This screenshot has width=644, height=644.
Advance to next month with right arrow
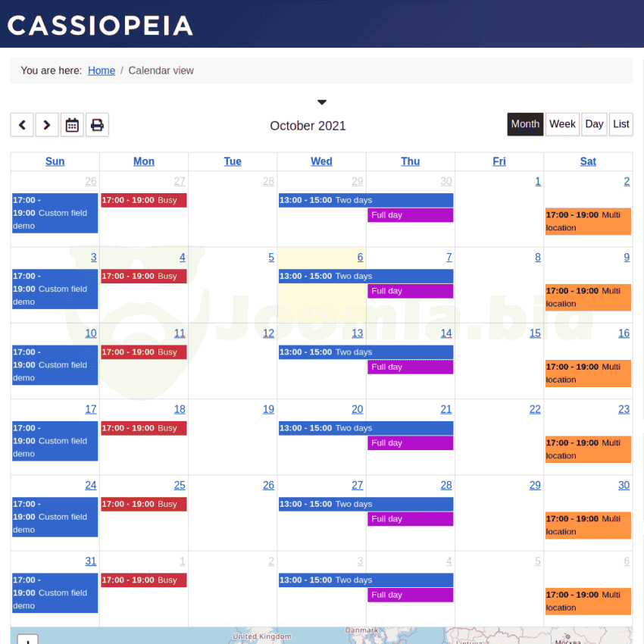47,124
